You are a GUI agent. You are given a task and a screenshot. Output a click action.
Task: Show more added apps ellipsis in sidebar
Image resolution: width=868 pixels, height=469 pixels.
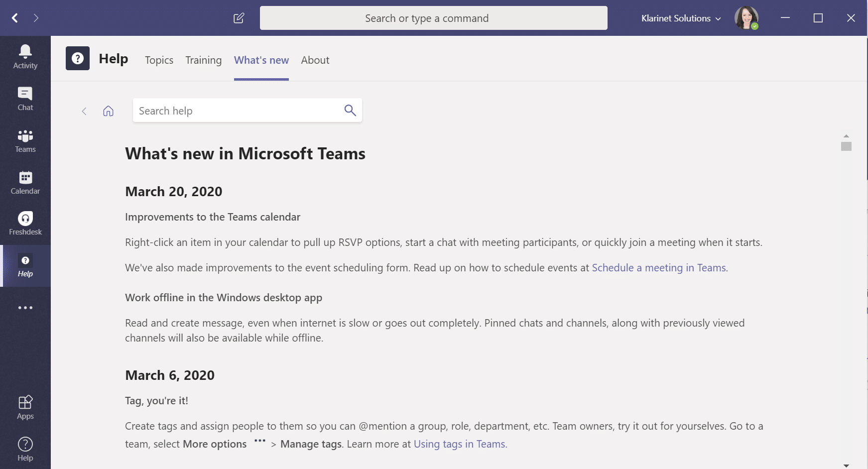25,308
